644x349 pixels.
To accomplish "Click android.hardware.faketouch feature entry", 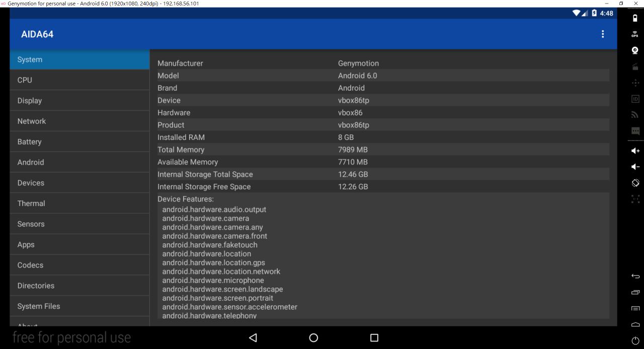I will point(210,245).
